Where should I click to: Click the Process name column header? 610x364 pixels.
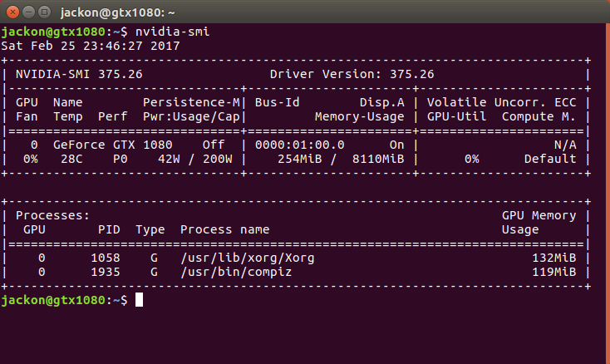coord(225,230)
